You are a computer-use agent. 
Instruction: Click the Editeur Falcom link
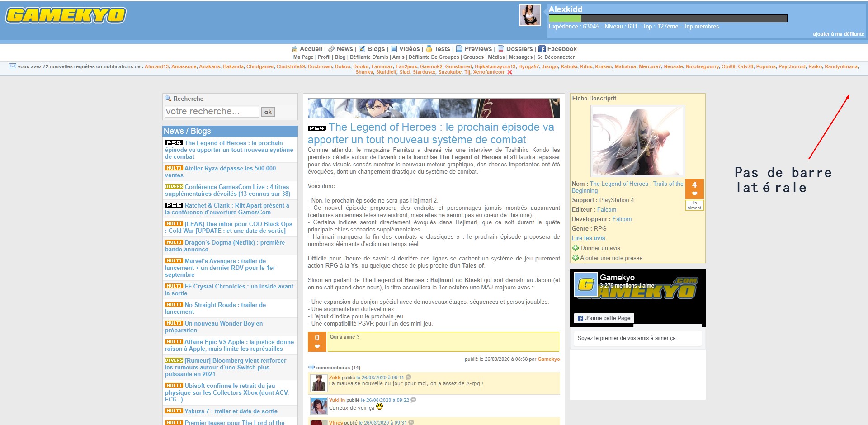(607, 209)
